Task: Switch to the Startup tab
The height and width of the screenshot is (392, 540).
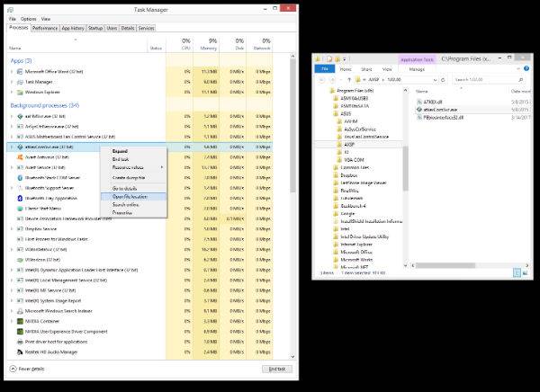Action: [x=95, y=28]
